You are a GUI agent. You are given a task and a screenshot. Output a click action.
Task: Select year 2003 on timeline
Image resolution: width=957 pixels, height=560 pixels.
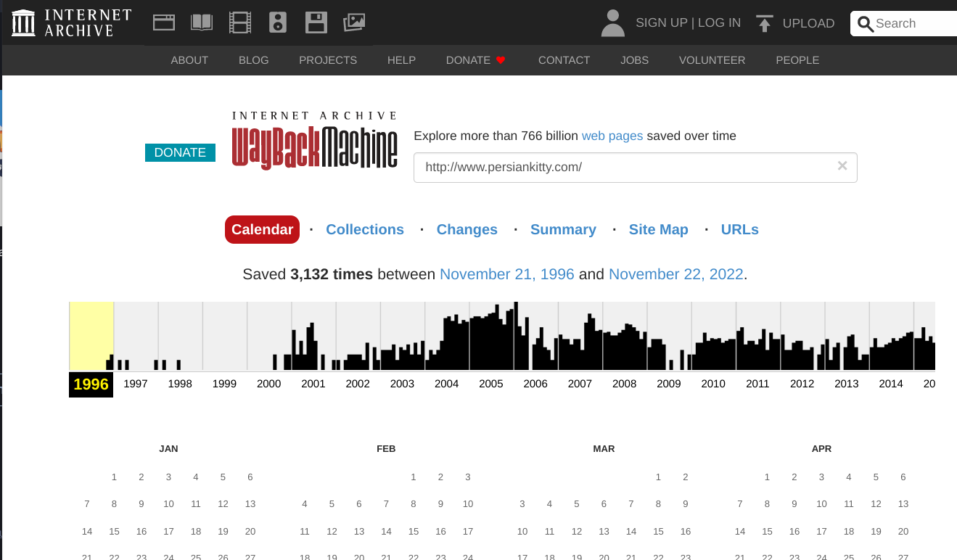[x=402, y=384]
